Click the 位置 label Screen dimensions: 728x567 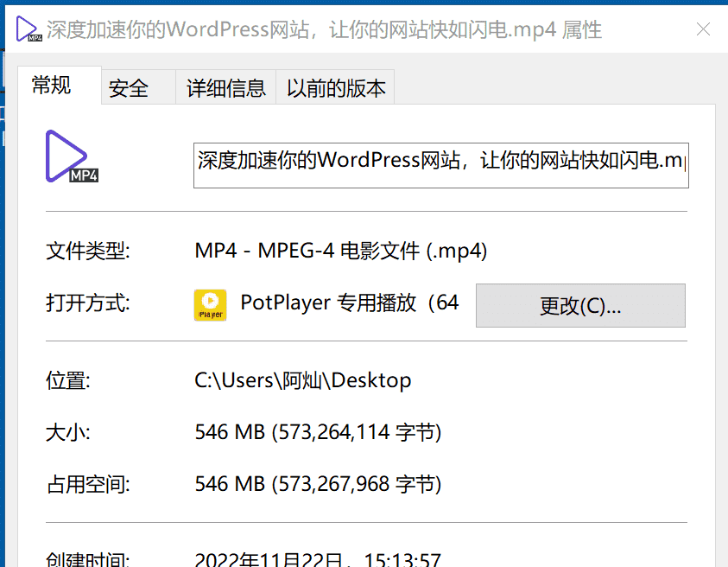coord(67,381)
